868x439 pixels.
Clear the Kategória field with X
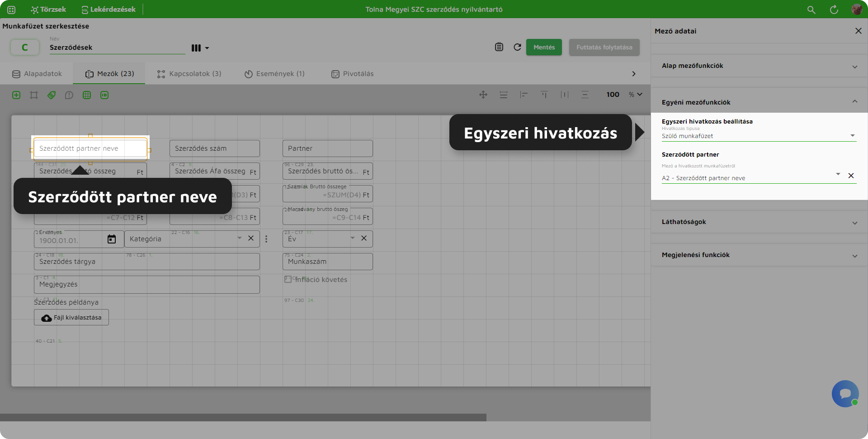pyautogui.click(x=251, y=238)
